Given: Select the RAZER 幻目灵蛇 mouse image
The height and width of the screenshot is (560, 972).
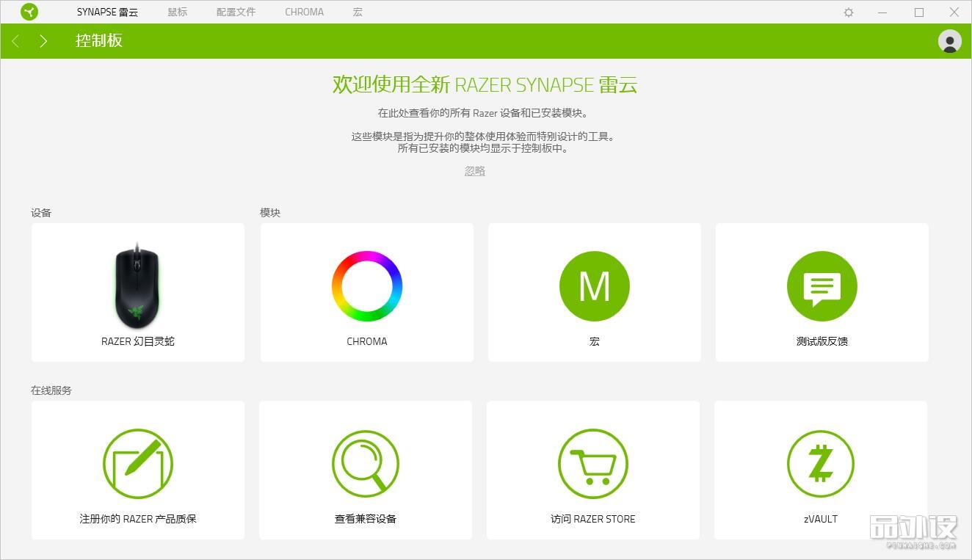Looking at the screenshot, I should click(x=137, y=286).
